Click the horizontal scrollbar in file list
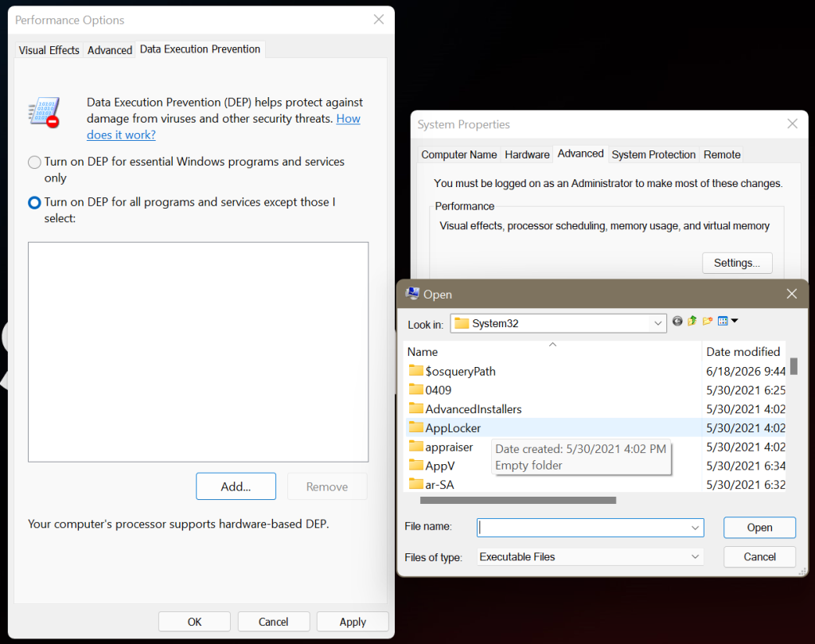 click(x=517, y=501)
